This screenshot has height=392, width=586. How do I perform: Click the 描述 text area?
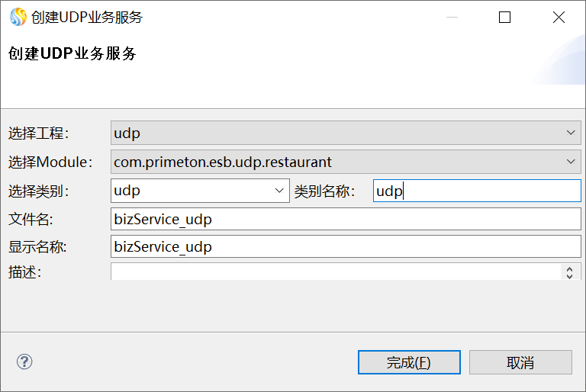(x=336, y=272)
